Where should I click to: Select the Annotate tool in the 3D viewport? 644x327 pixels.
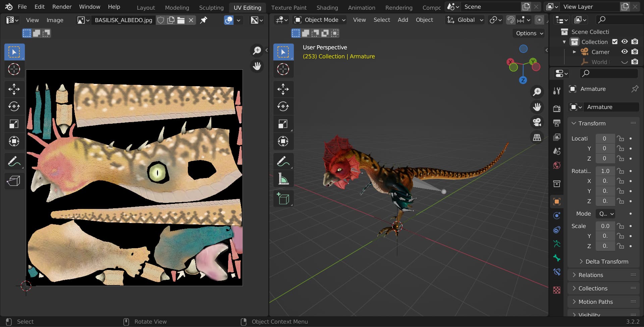pyautogui.click(x=283, y=161)
